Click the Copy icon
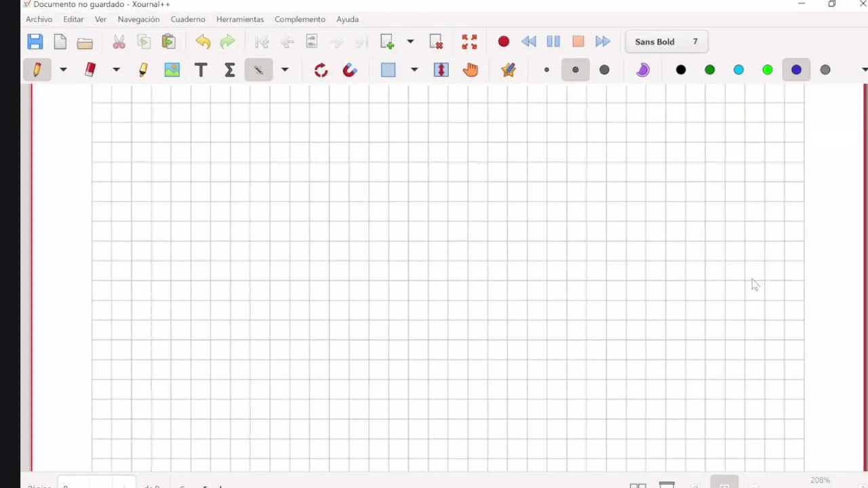868x488 pixels. 144,42
